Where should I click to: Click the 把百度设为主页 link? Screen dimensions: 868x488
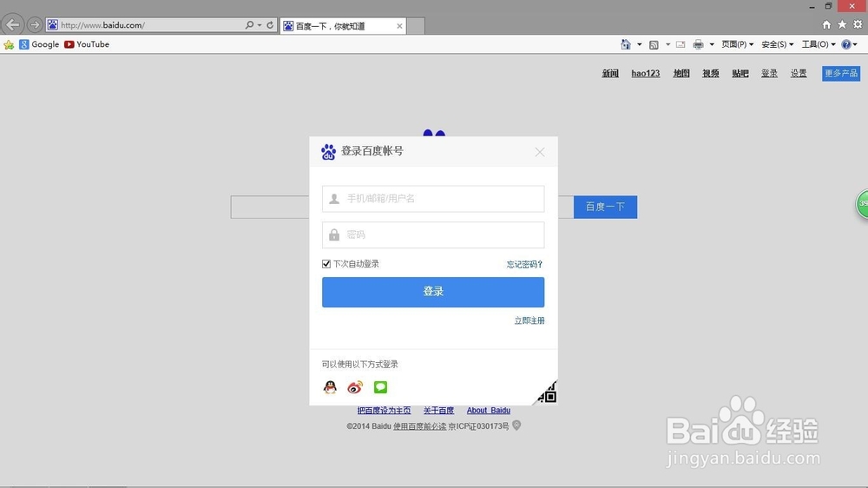pos(384,411)
